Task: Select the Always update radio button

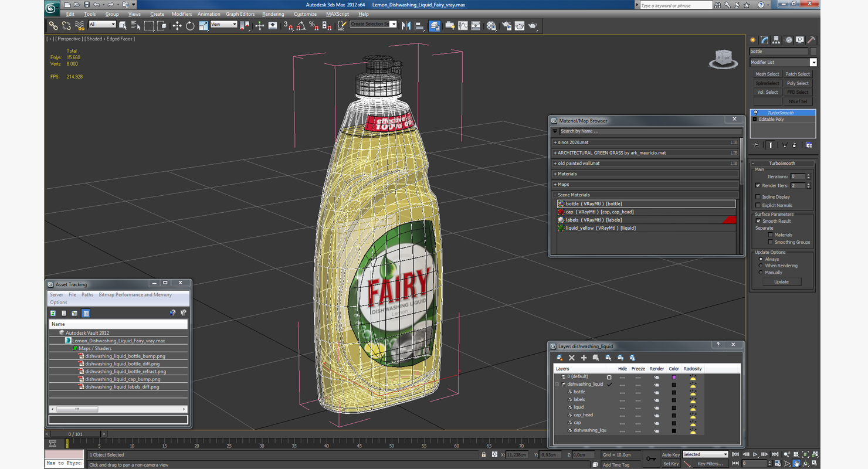Action: (761, 259)
